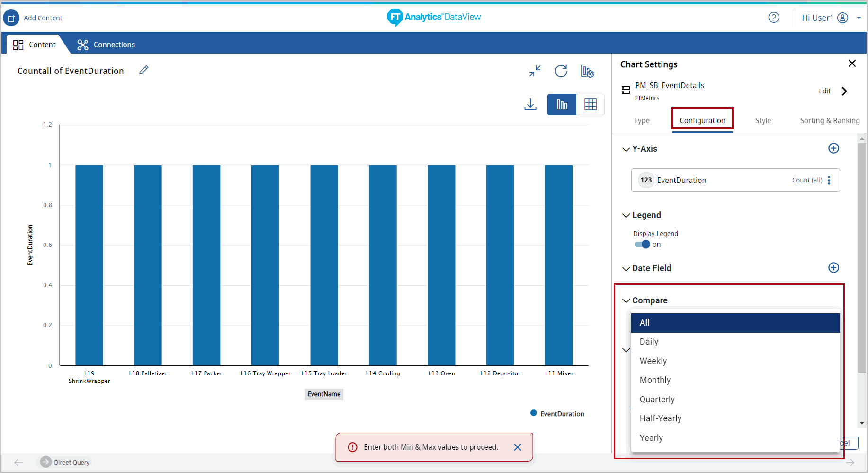Switch to table grid view

[590, 104]
